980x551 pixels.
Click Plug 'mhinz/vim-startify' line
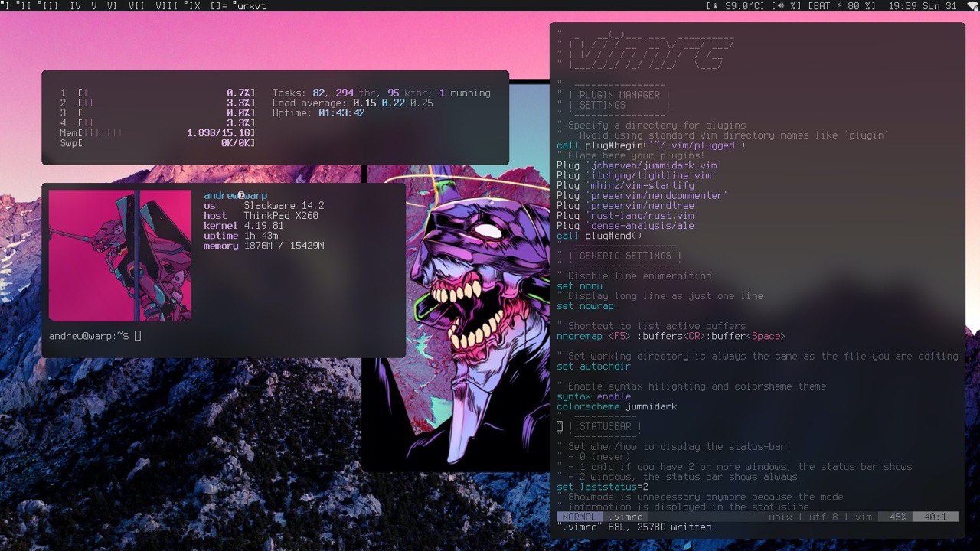coord(628,185)
